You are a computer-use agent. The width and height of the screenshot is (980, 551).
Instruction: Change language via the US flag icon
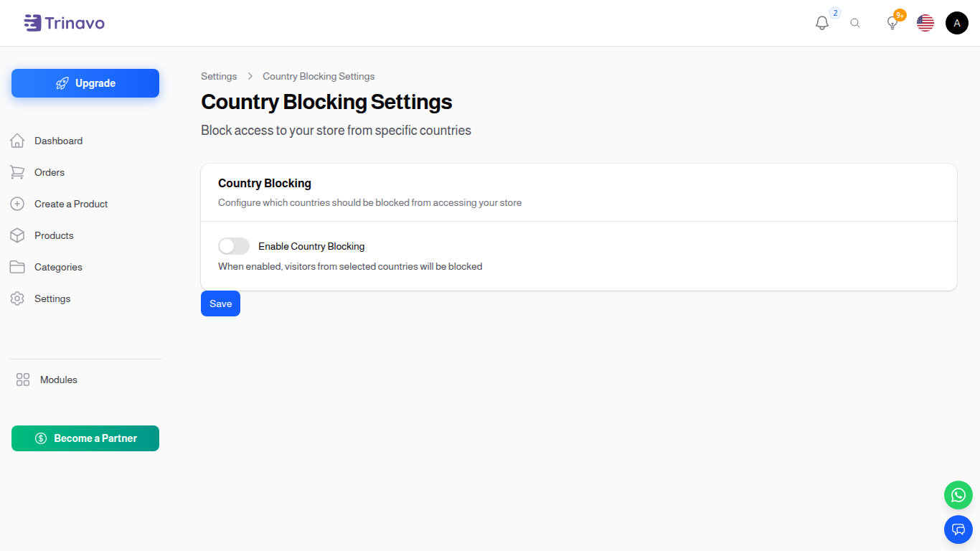tap(925, 23)
